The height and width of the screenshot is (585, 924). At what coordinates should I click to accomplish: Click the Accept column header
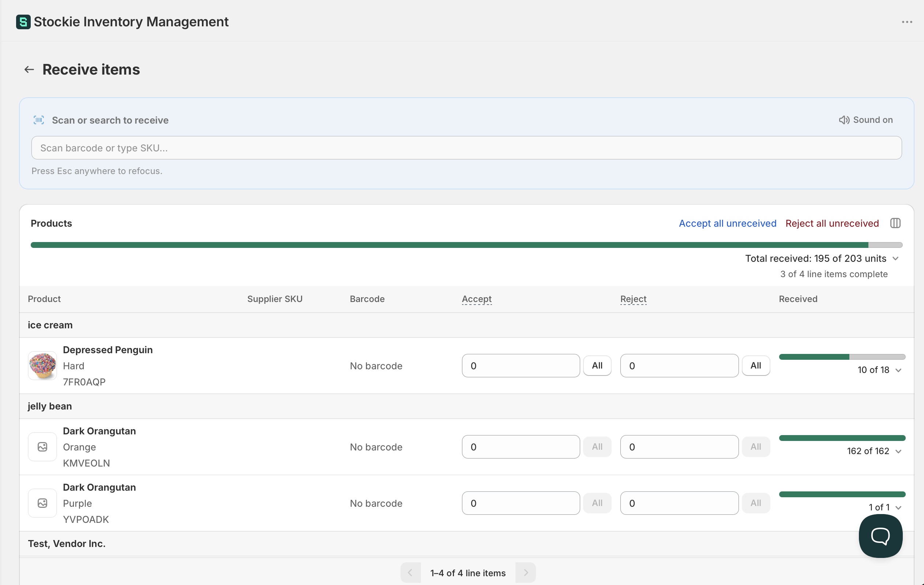[x=477, y=299]
